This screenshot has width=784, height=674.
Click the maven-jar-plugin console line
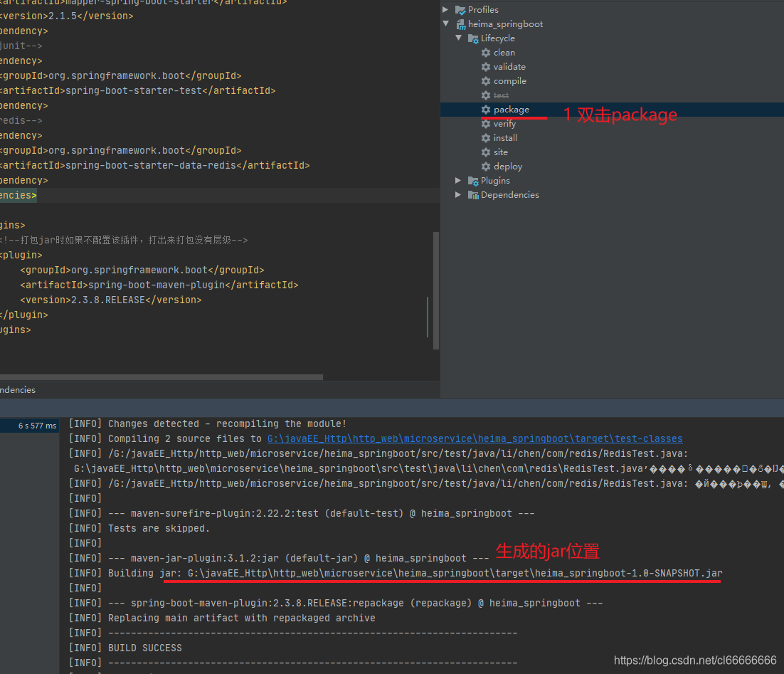[279, 559]
